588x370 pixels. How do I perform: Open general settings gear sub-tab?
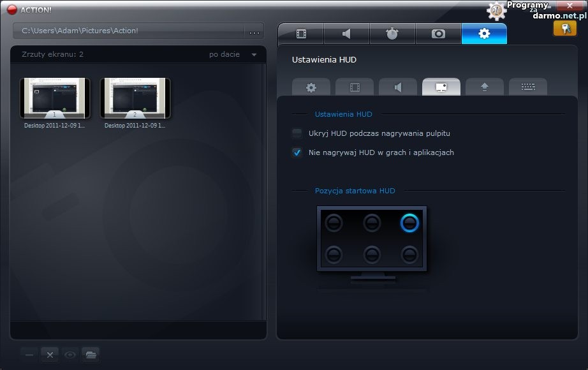click(311, 87)
